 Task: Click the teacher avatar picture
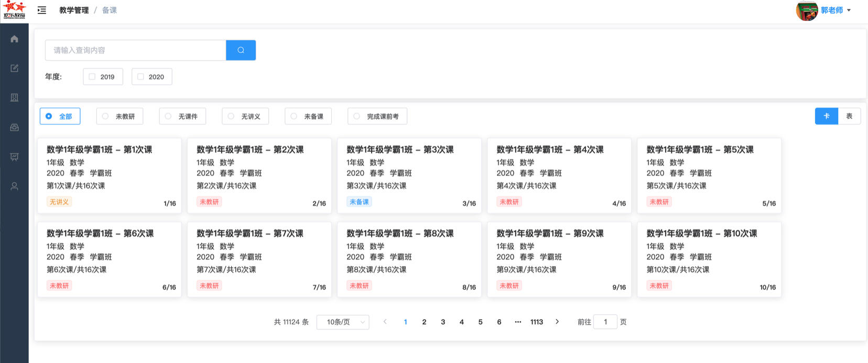coord(807,10)
